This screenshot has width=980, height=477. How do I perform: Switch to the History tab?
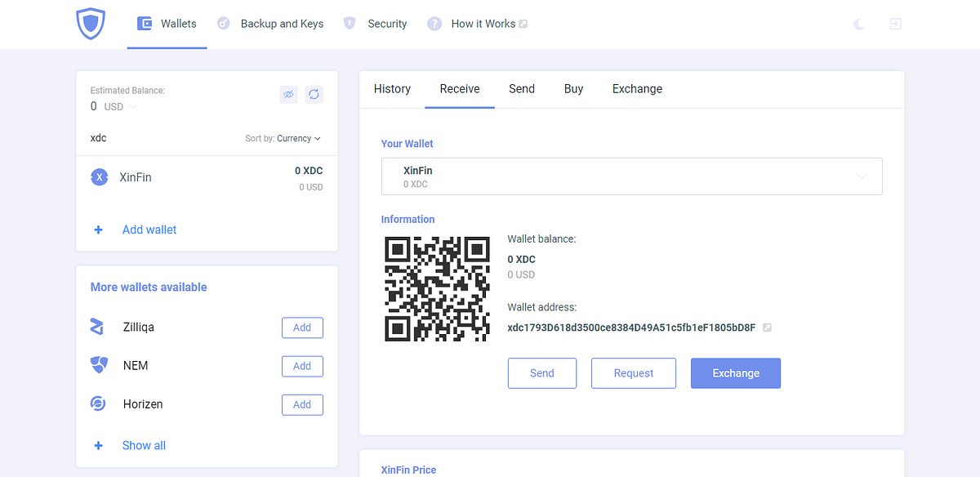point(392,89)
